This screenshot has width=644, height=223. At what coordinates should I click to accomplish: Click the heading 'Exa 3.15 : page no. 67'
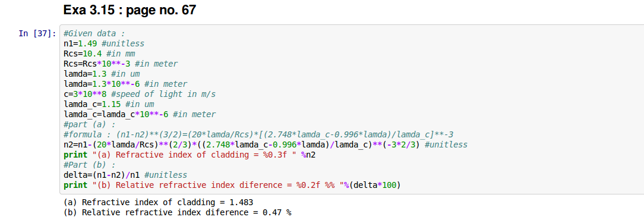click(x=130, y=10)
